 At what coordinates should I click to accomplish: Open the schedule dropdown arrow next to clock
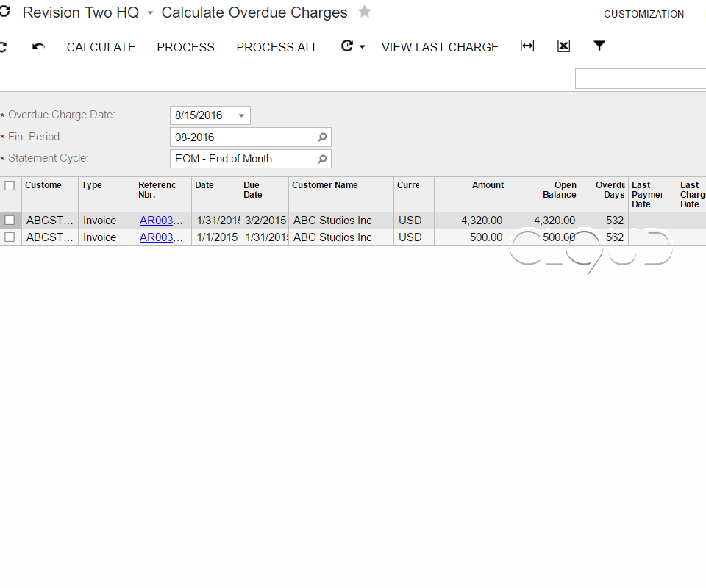click(362, 47)
